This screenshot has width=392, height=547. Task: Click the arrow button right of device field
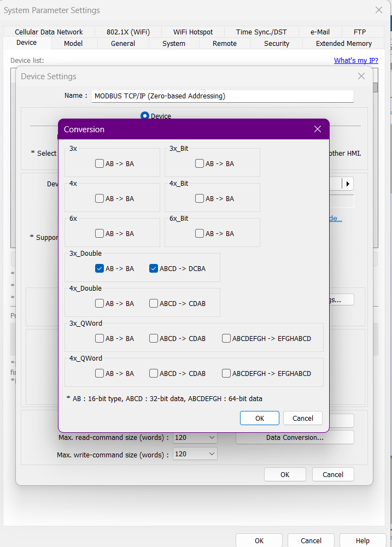click(348, 184)
